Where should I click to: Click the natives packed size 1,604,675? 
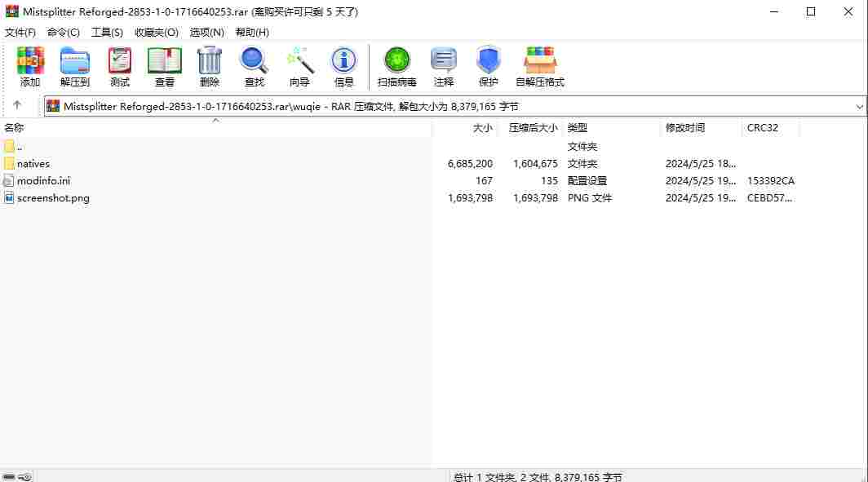point(535,164)
